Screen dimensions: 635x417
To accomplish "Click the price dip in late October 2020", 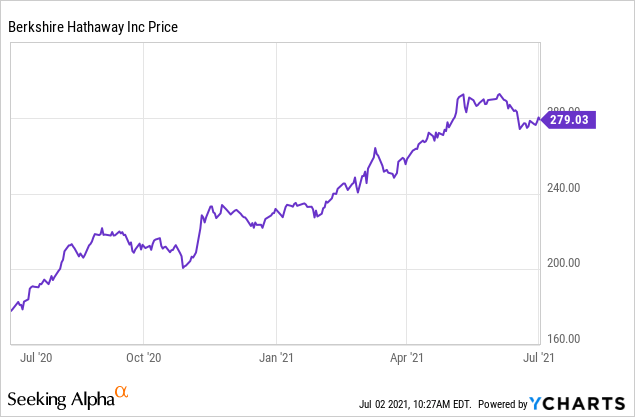I will click(x=183, y=268).
